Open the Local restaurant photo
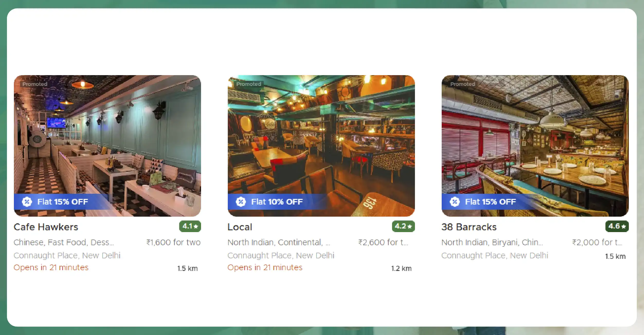This screenshot has width=644, height=335. (321, 146)
